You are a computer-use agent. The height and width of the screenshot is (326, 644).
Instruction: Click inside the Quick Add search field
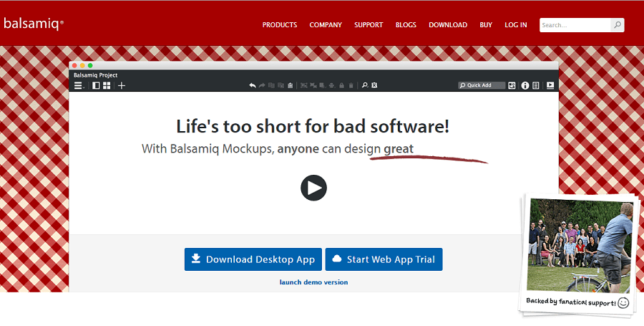[482, 85]
